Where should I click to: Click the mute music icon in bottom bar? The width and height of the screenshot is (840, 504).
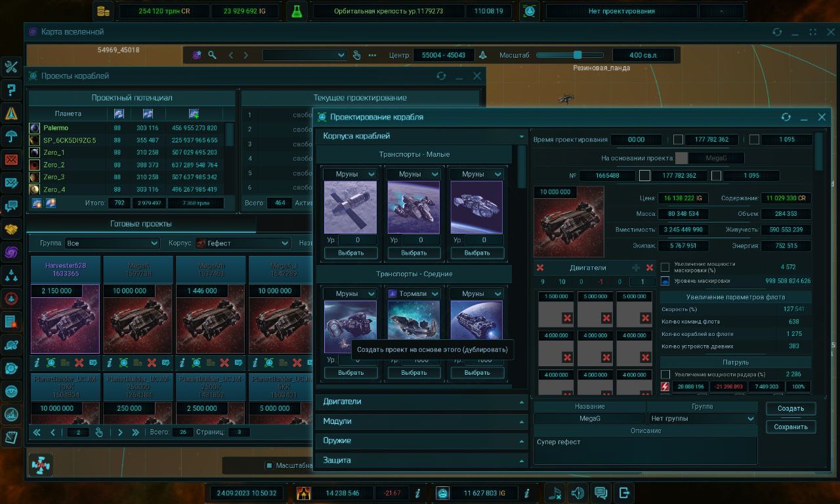coord(555,493)
